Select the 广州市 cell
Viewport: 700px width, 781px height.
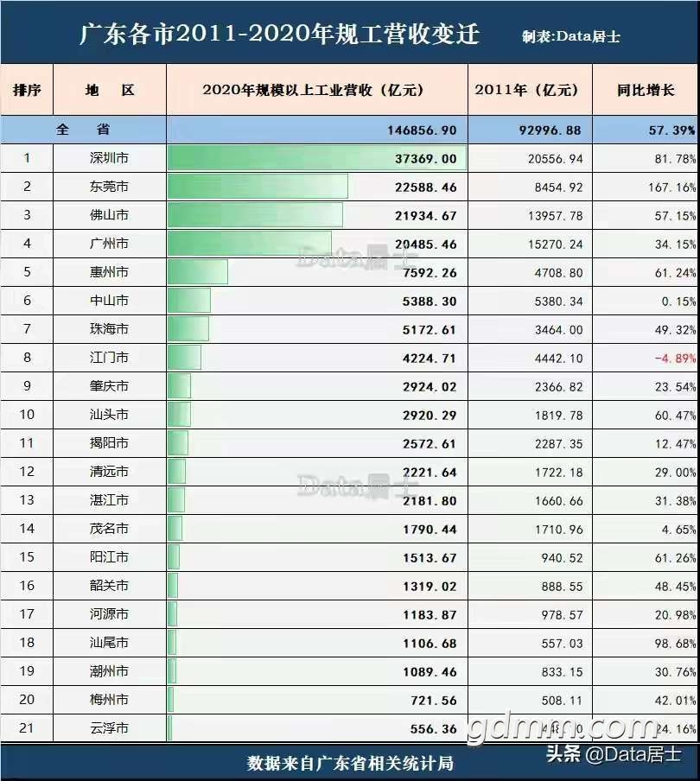coord(109,243)
